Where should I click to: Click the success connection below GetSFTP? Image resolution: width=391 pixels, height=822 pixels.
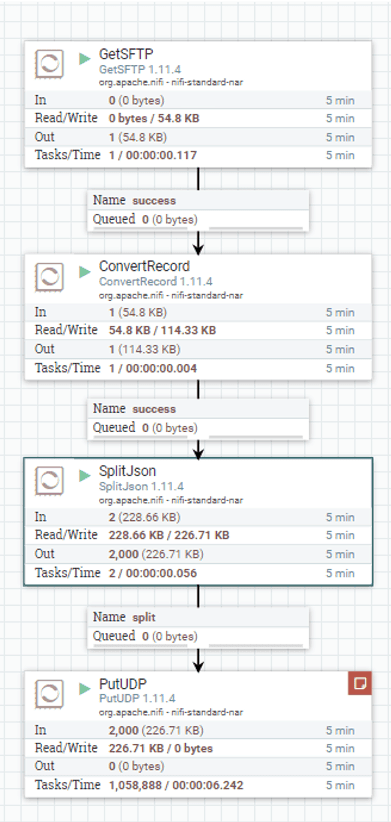click(x=198, y=210)
